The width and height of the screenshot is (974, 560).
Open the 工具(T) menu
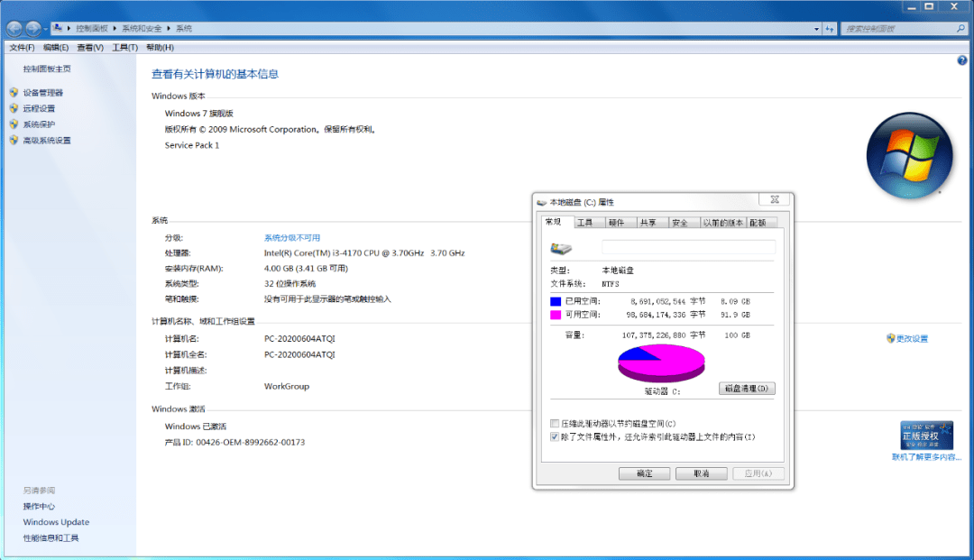(x=124, y=48)
